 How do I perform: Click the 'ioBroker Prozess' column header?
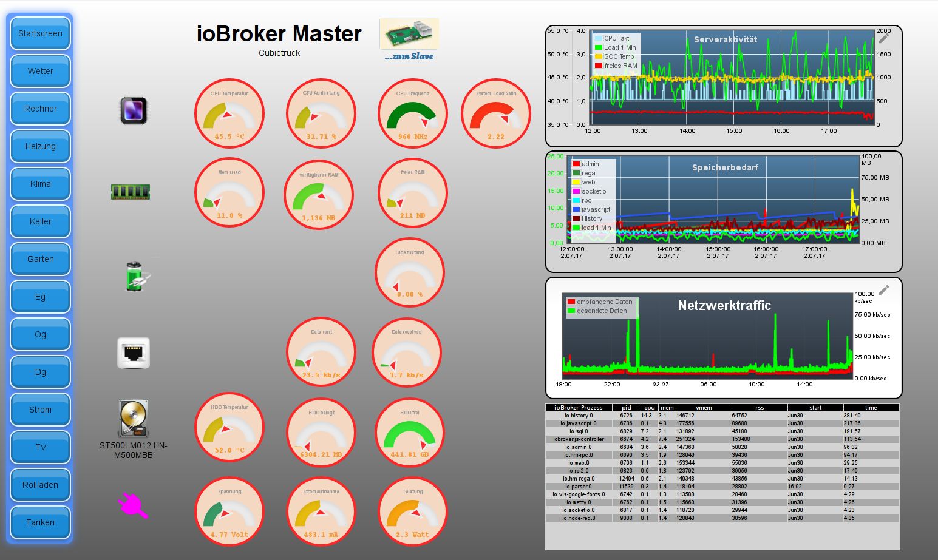[579, 408]
